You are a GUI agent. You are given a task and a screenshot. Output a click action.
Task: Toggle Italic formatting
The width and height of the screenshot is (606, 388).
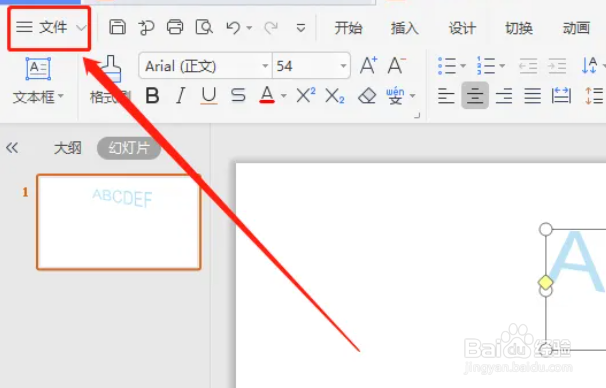[180, 95]
